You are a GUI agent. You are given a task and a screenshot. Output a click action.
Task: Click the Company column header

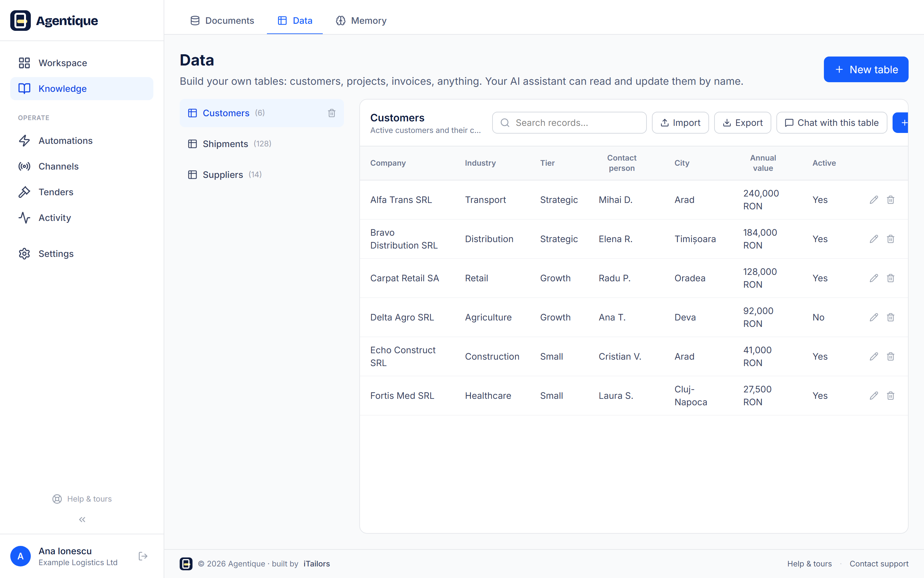pyautogui.click(x=388, y=163)
